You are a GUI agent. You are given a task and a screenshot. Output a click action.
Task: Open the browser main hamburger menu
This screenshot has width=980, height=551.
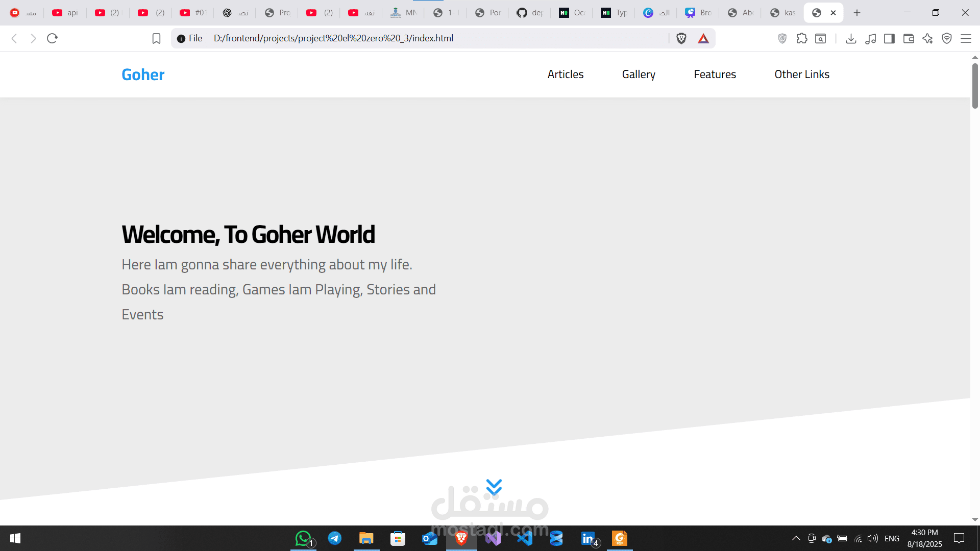[966, 38]
